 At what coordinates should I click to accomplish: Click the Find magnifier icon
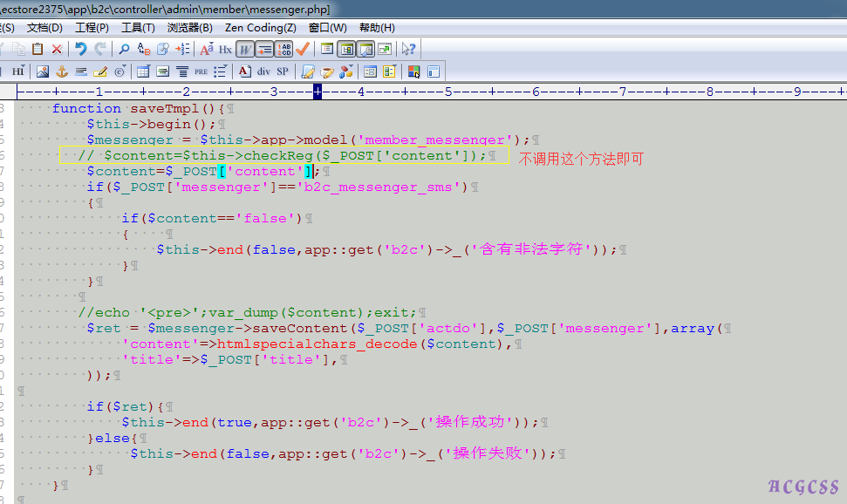click(124, 49)
